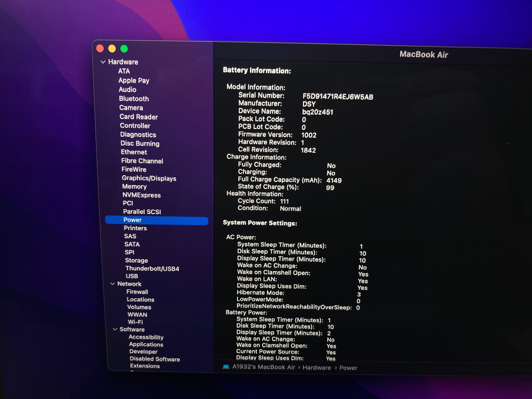The width and height of the screenshot is (532, 399).
Task: Click the Hardware section label
Action: pos(123,62)
